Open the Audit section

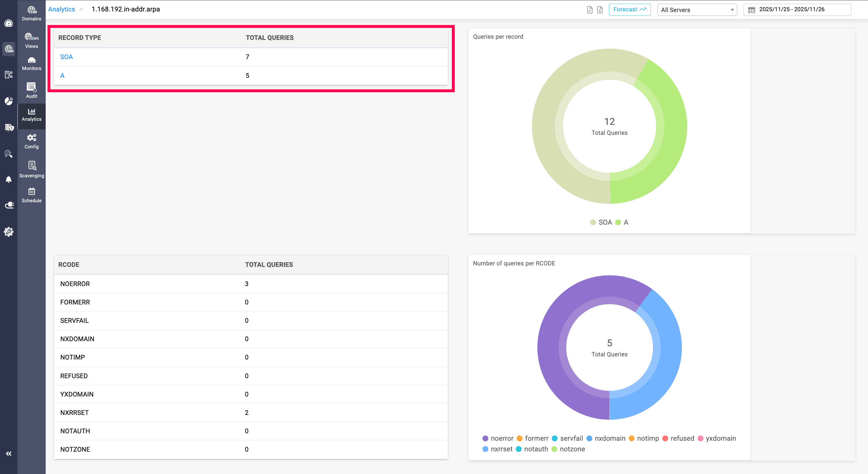tap(31, 91)
